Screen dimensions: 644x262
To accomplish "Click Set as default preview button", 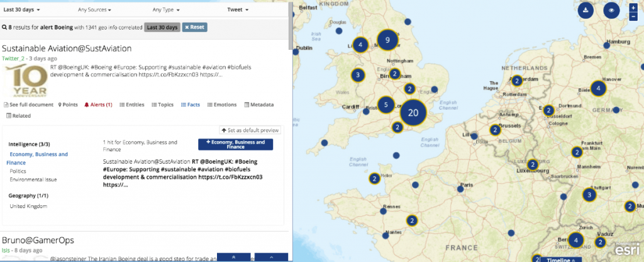I will (250, 130).
